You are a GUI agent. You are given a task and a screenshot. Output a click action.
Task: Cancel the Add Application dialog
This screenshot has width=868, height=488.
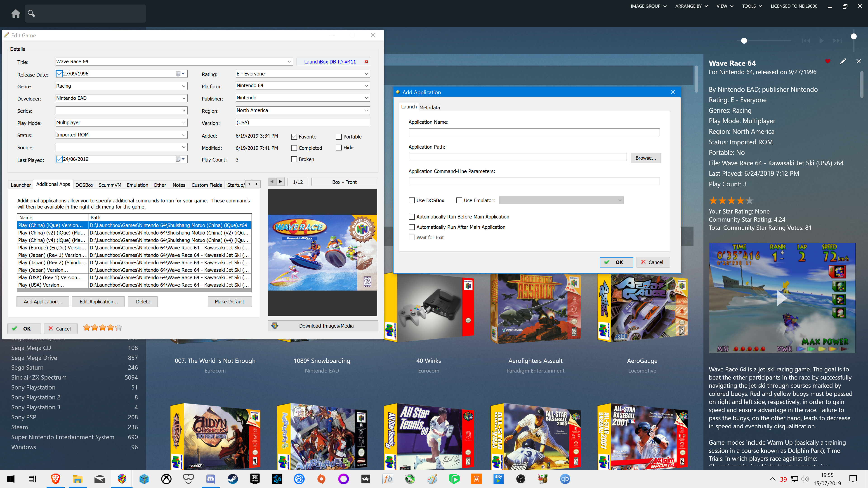(x=653, y=262)
